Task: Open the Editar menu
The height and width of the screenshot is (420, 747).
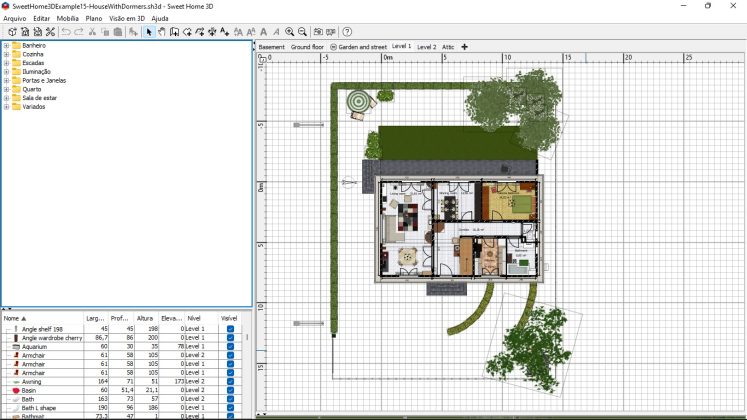Action: click(41, 18)
